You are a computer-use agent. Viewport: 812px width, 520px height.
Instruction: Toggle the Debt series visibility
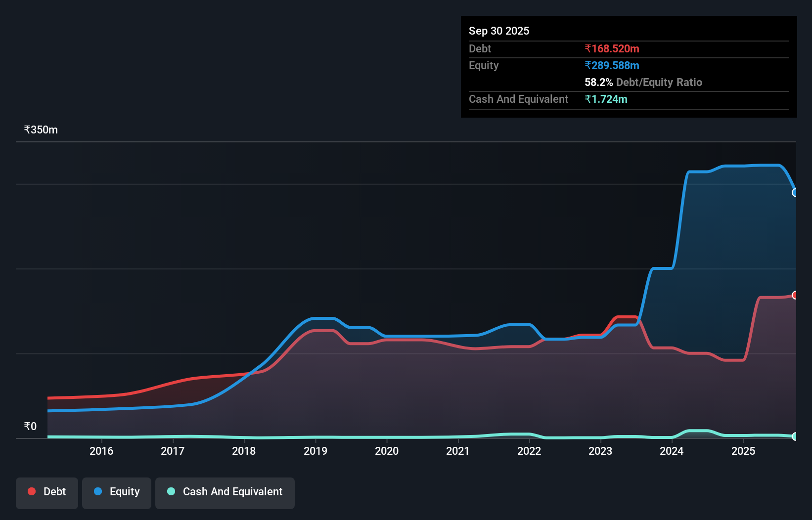click(x=47, y=493)
